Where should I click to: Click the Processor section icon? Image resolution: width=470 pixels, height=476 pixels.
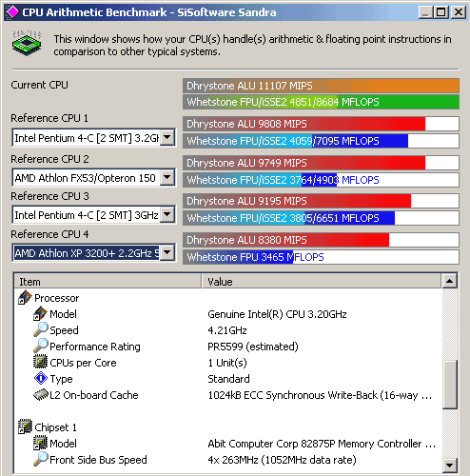[25, 298]
